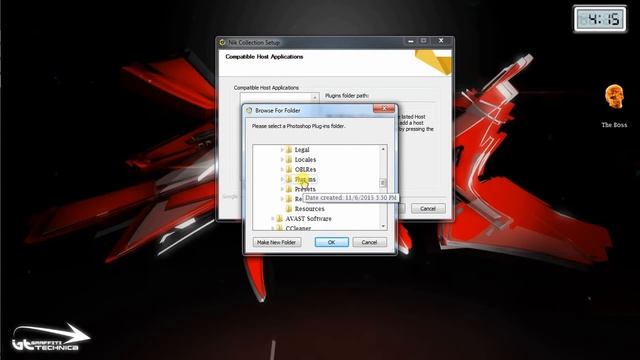Click Make New Folder button
Image resolution: width=640 pixels, height=360 pixels.
pyautogui.click(x=277, y=242)
